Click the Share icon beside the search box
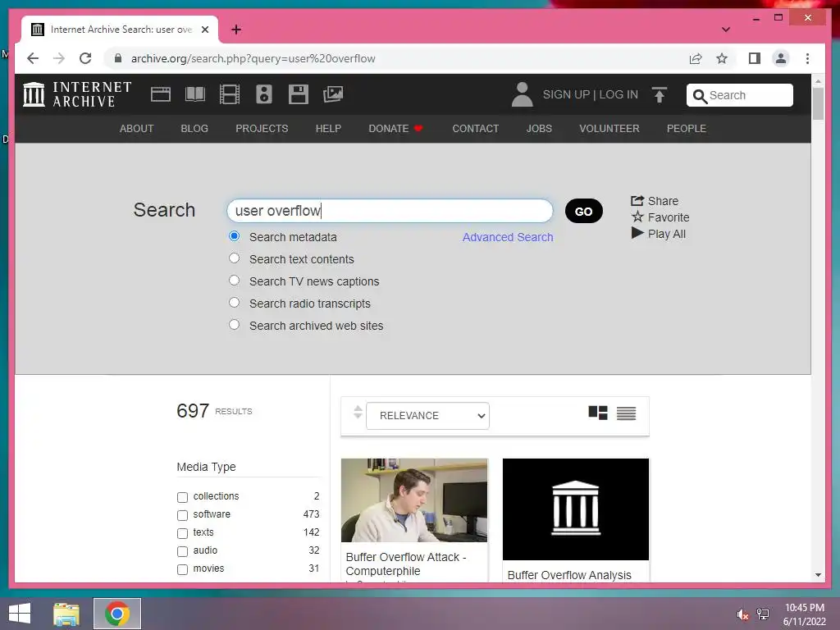Screen dimensions: 840x630 click(x=637, y=201)
